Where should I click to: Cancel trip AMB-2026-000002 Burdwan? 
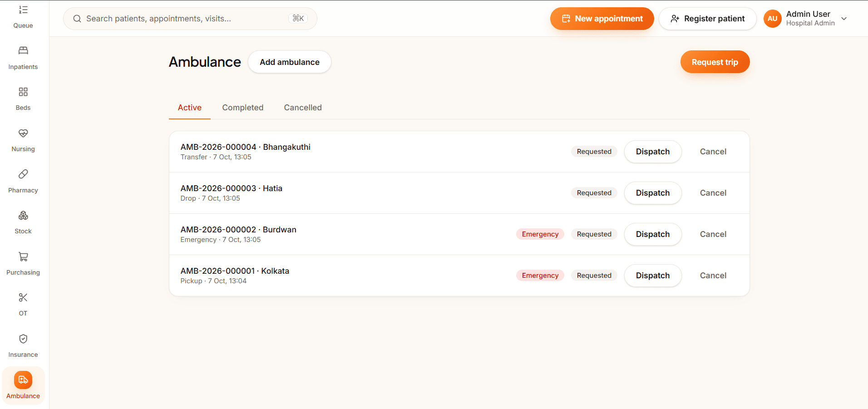tap(713, 234)
